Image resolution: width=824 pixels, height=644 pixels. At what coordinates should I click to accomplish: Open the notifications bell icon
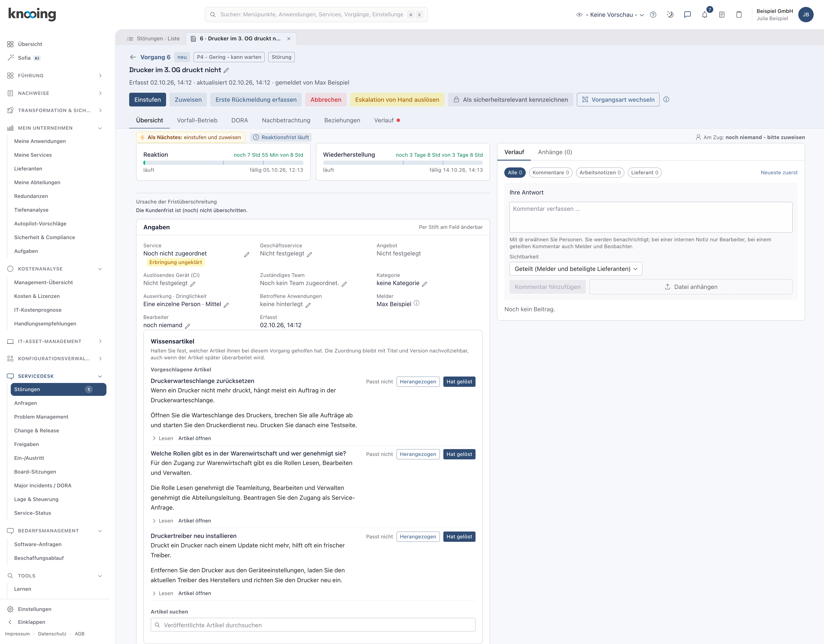704,15
